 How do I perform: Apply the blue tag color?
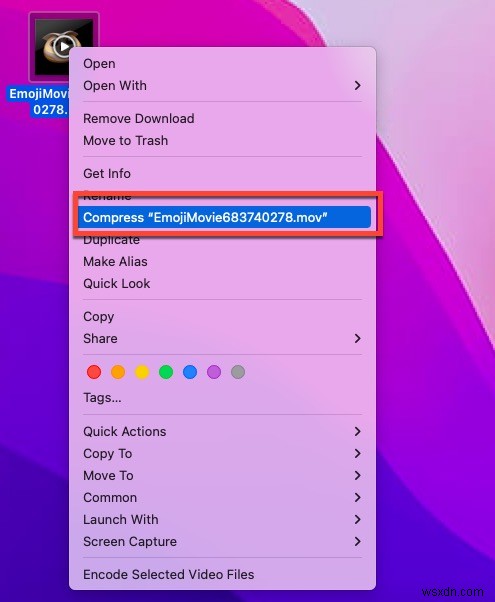pos(190,372)
